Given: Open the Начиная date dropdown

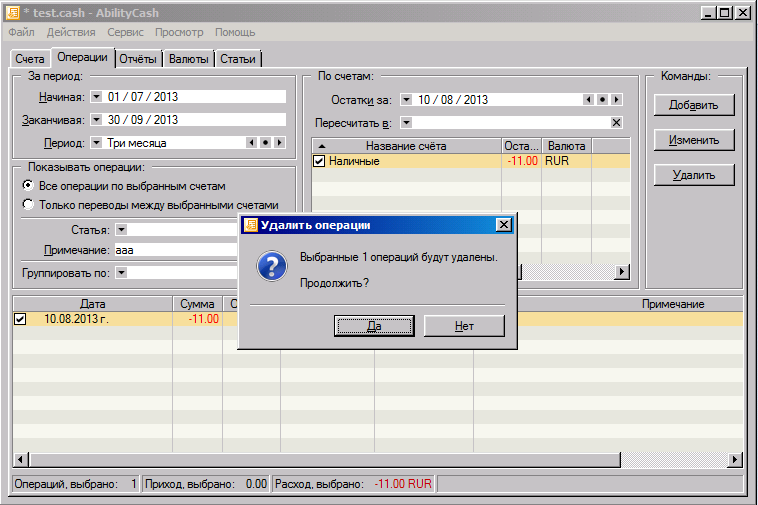Looking at the screenshot, I should click(96, 97).
